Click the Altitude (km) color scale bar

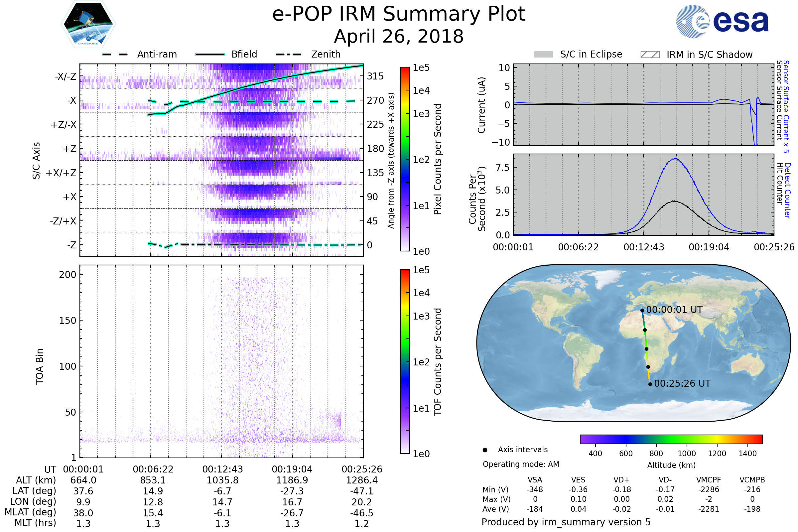(x=671, y=439)
